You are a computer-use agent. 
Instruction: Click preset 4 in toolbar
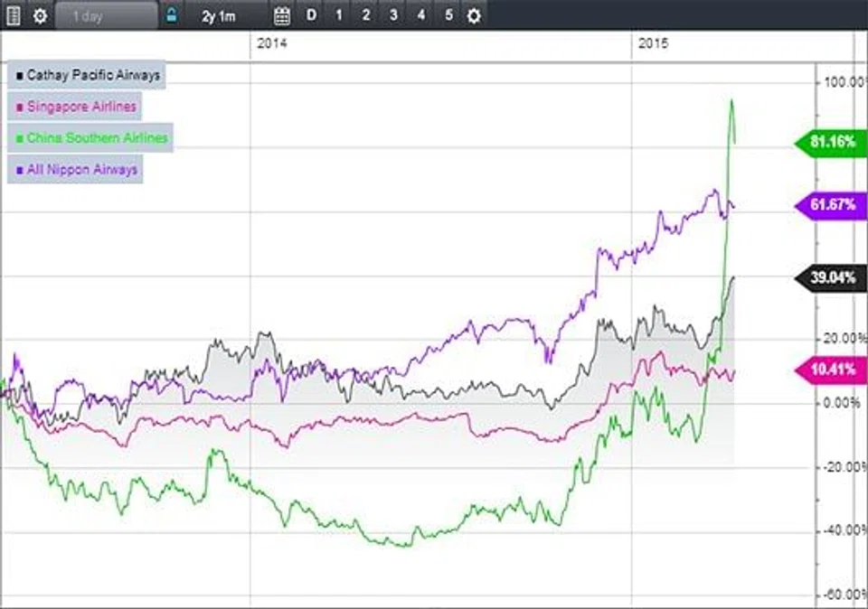420,16
